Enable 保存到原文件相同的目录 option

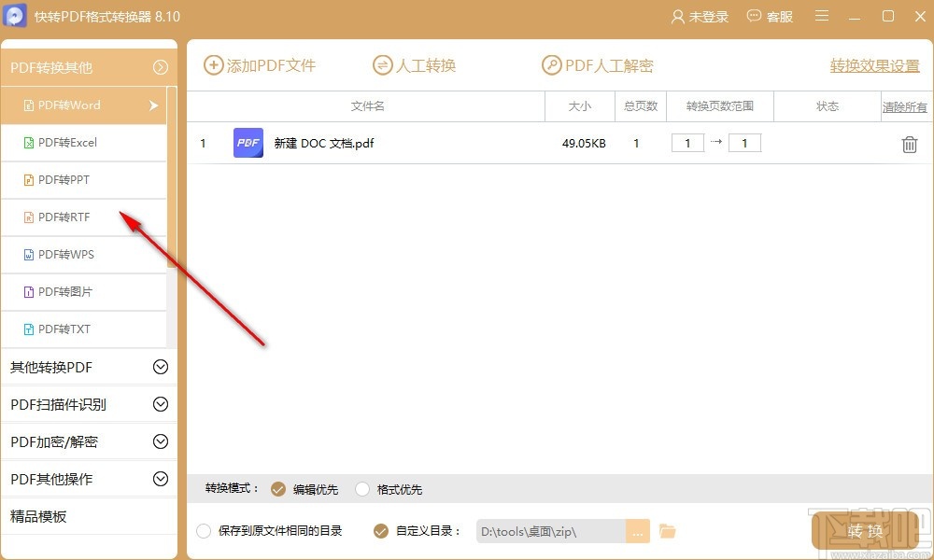pos(204,529)
